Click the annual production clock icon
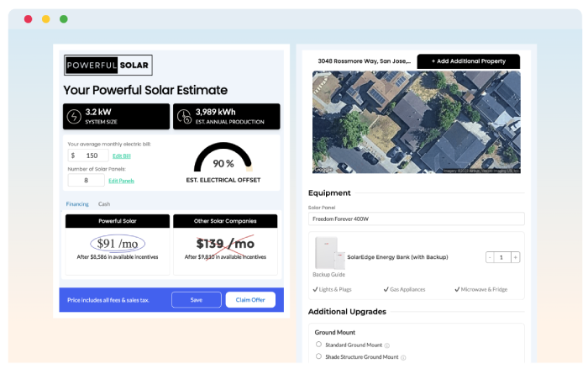Viewport: 588px width, 369px height. [185, 116]
